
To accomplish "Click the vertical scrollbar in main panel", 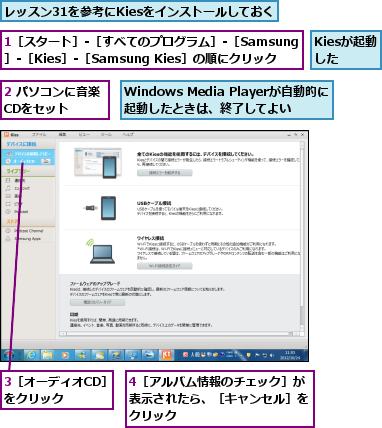I will coord(302,236).
